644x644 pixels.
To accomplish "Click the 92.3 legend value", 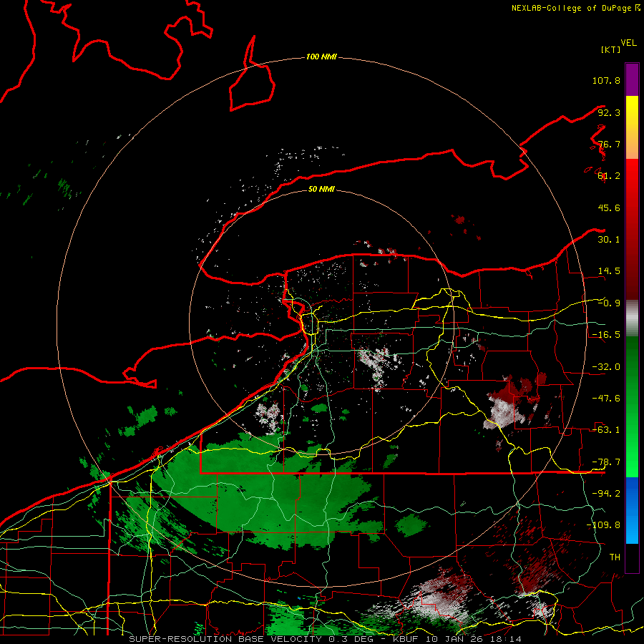I will [x=609, y=112].
